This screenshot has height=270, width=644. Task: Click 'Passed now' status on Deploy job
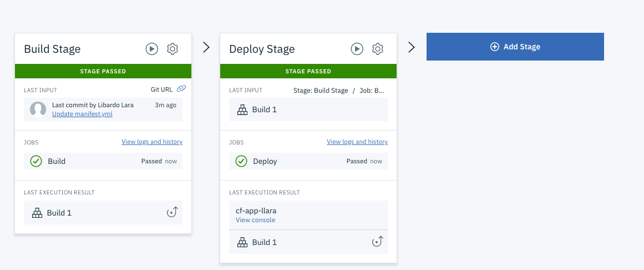364,161
